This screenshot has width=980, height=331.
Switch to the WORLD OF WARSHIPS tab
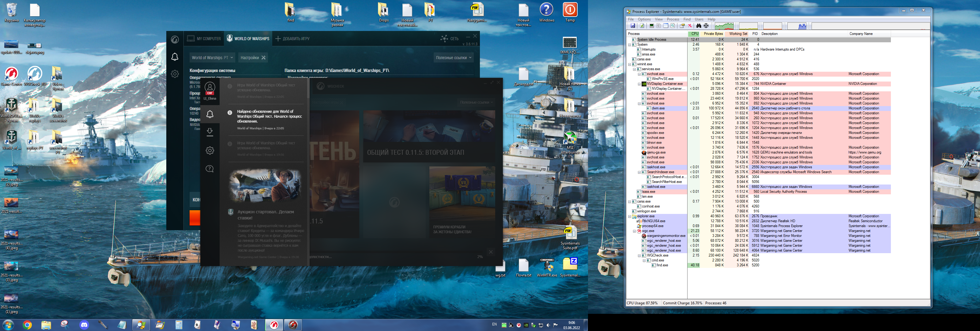[x=248, y=39]
